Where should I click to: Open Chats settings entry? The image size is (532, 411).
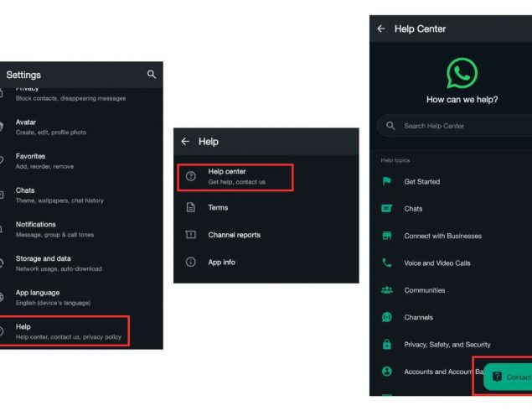tap(81, 195)
